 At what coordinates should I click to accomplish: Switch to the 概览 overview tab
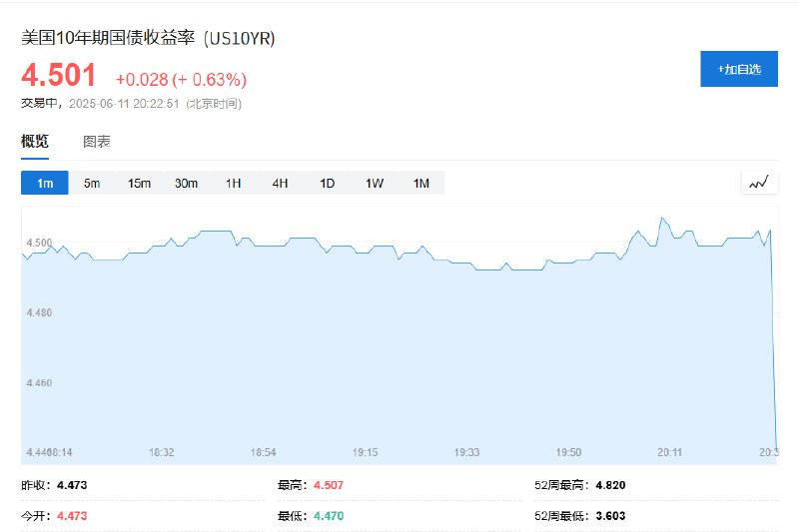(x=35, y=141)
